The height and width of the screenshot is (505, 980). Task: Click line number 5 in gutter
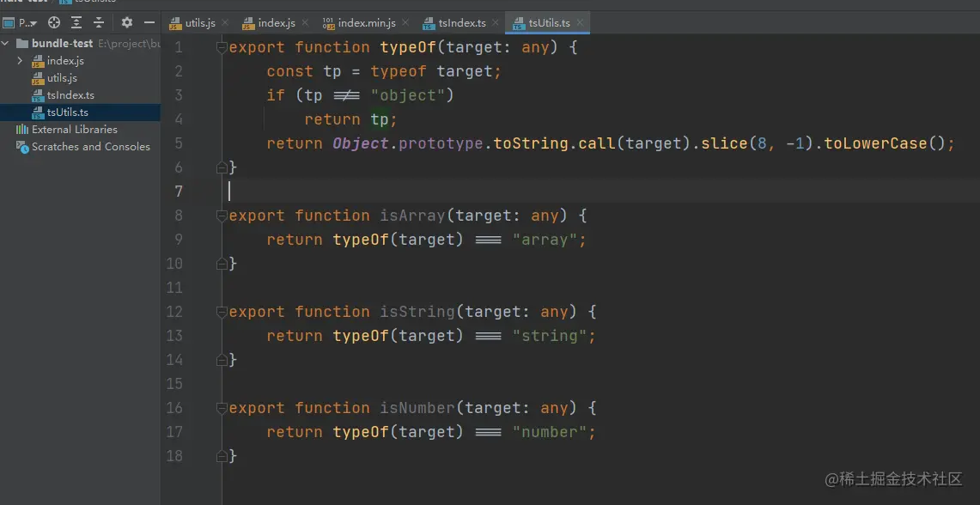click(x=179, y=143)
